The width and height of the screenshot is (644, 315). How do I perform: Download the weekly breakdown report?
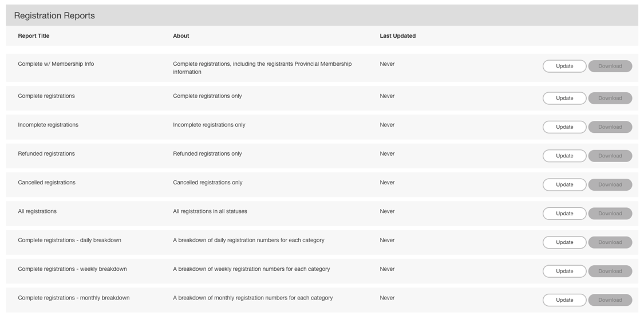point(610,271)
